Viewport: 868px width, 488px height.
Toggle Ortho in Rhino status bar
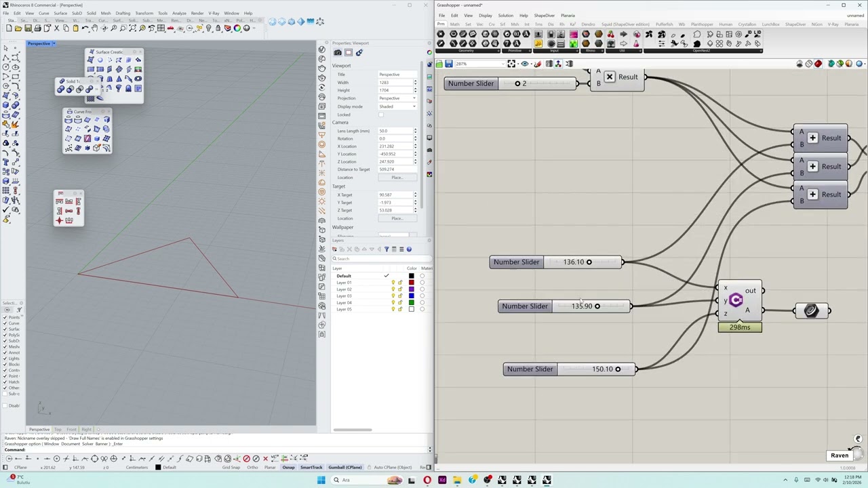tap(252, 468)
